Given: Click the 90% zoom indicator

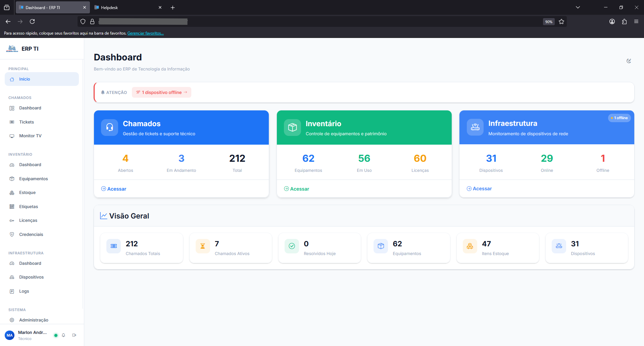Looking at the screenshot, I should pos(549,21).
